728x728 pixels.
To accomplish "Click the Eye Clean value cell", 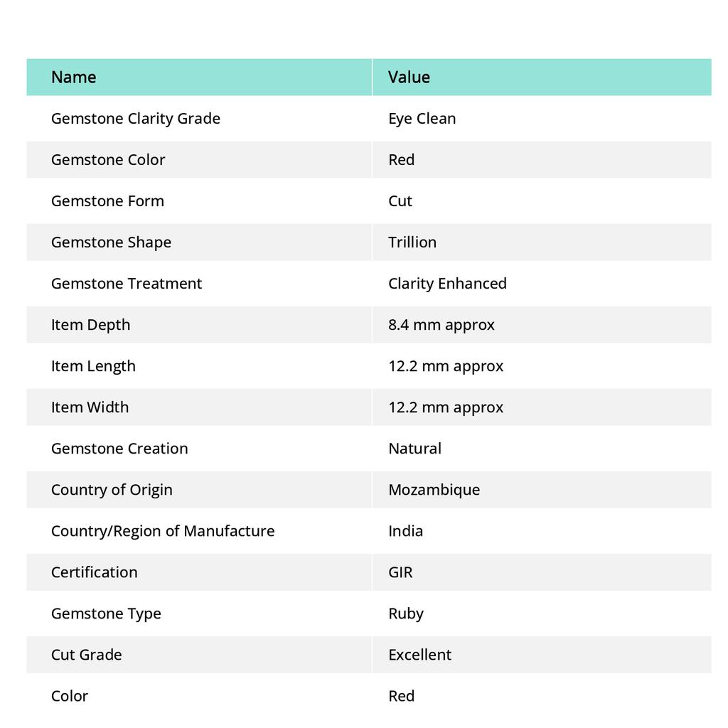I will 422,119.
